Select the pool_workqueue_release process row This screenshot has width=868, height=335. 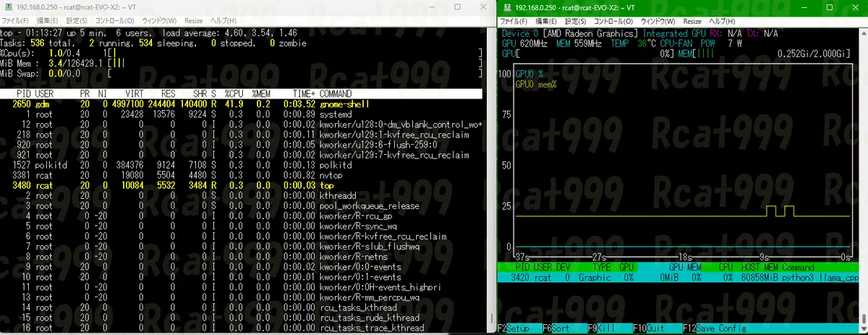[241, 205]
